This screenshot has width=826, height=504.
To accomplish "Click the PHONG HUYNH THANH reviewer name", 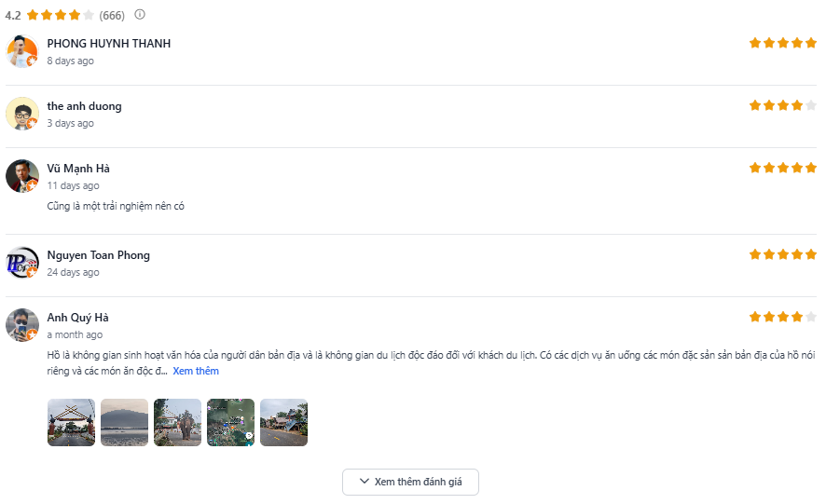I will [x=108, y=44].
